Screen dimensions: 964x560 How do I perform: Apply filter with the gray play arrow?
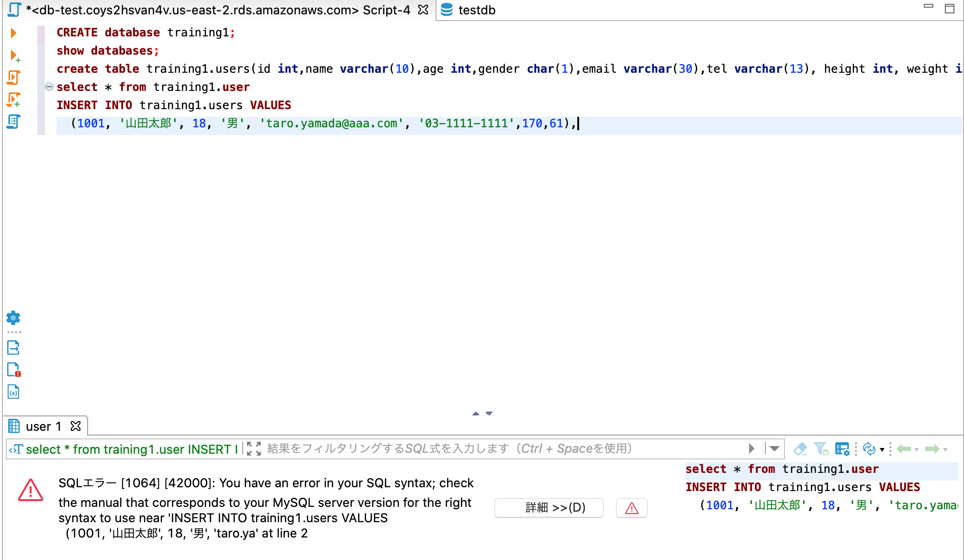coord(751,448)
